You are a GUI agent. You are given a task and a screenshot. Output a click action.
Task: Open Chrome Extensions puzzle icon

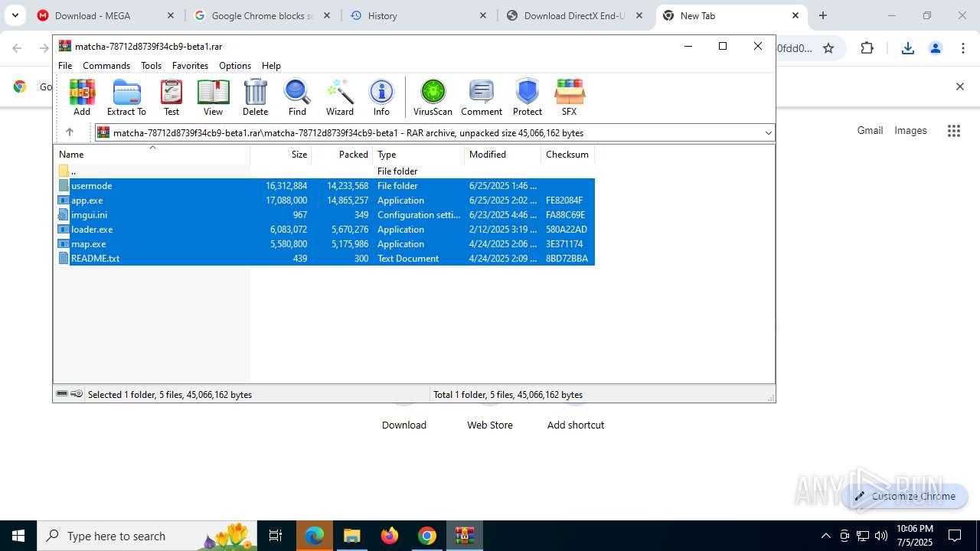[x=867, y=48]
